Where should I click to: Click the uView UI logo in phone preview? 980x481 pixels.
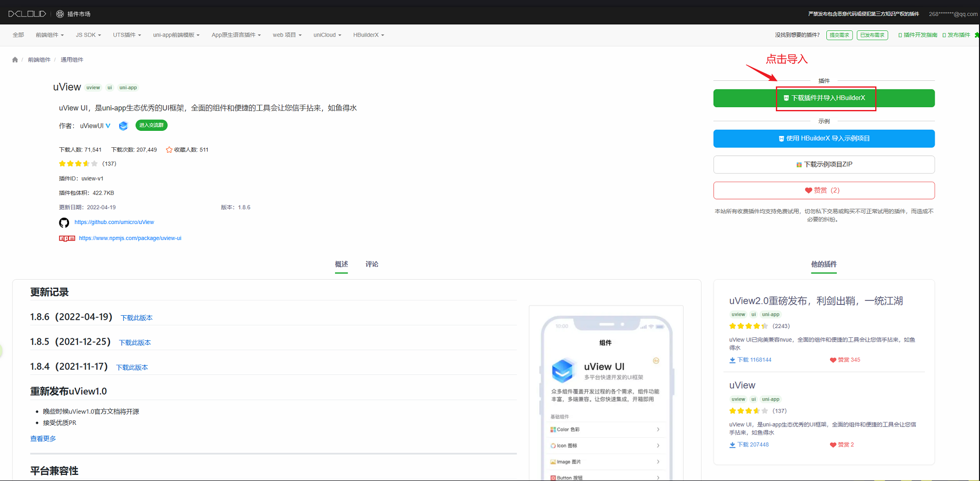(563, 370)
